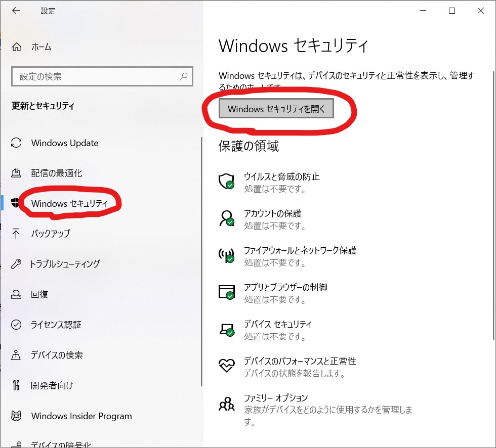This screenshot has height=448, width=496.
Task: Close the 設定 window
Action: pyautogui.click(x=481, y=11)
